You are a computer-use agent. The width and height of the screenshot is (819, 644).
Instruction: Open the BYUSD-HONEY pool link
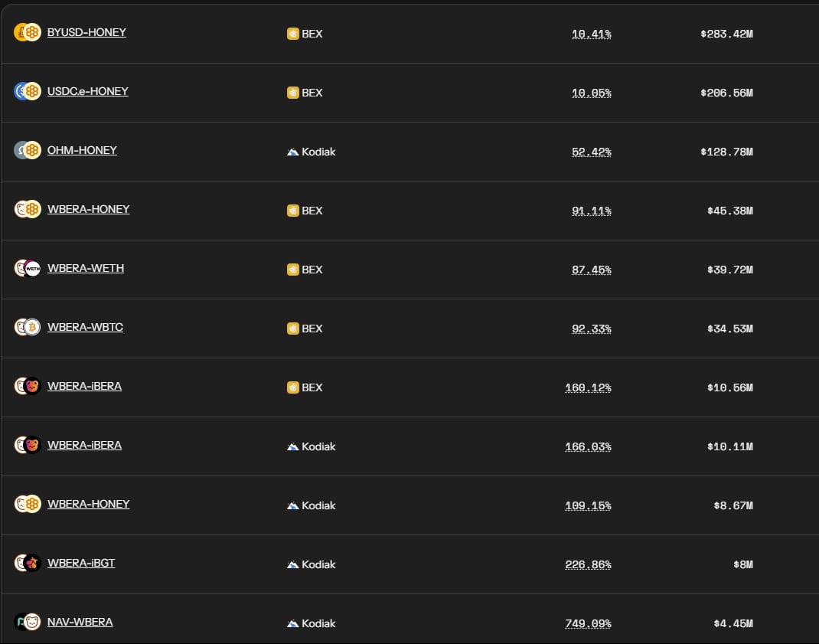86,32
